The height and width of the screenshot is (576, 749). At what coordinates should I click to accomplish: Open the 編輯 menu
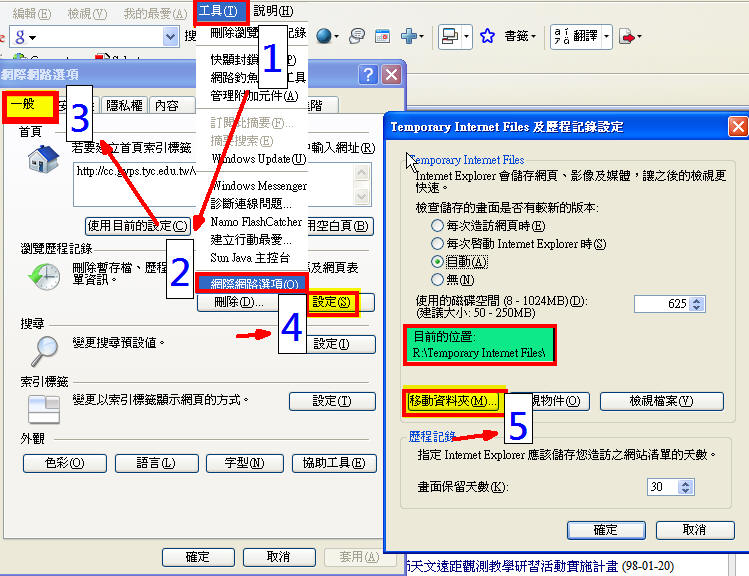(x=32, y=13)
